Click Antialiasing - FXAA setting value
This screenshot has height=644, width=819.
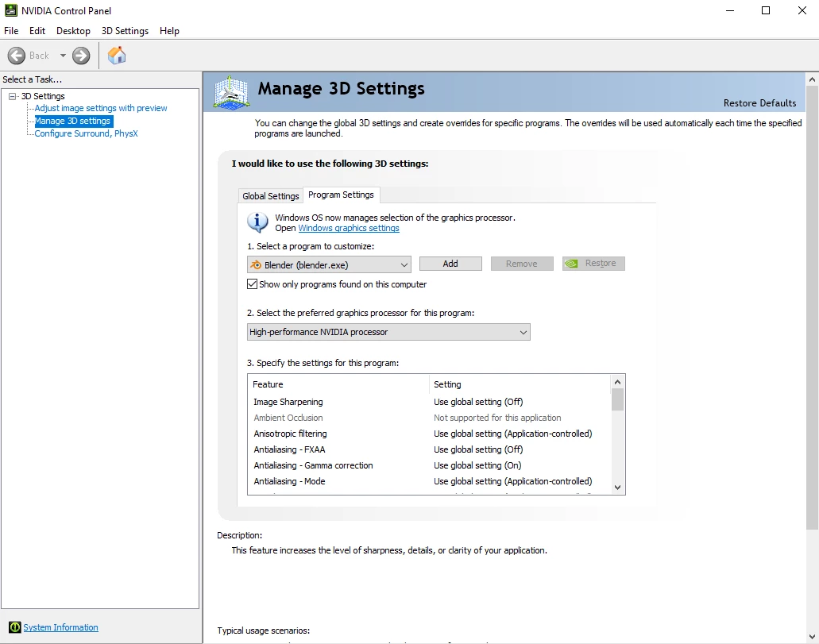(478, 449)
